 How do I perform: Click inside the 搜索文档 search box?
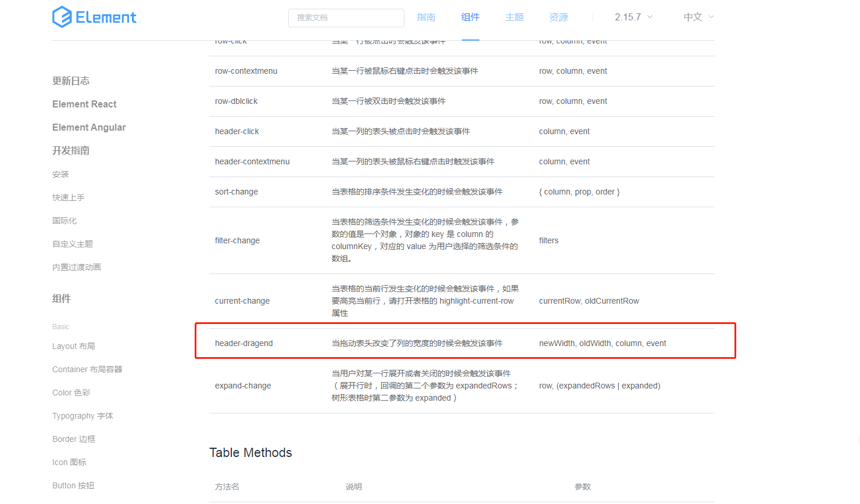coord(346,18)
